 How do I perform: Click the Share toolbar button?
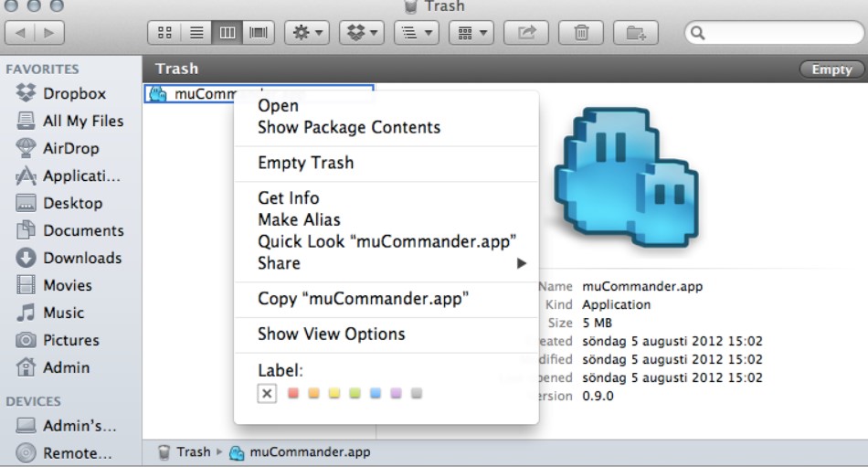click(526, 33)
